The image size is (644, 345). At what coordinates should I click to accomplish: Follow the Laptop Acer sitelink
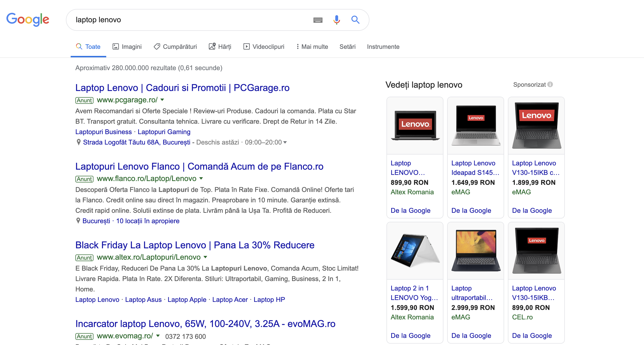click(230, 300)
